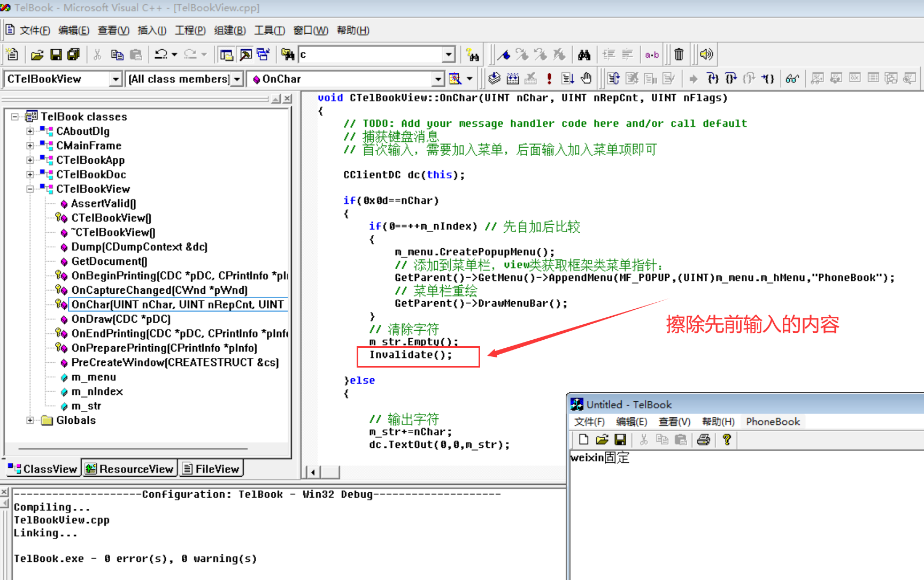Expand the Globals folder node
924x580 pixels.
30,420
